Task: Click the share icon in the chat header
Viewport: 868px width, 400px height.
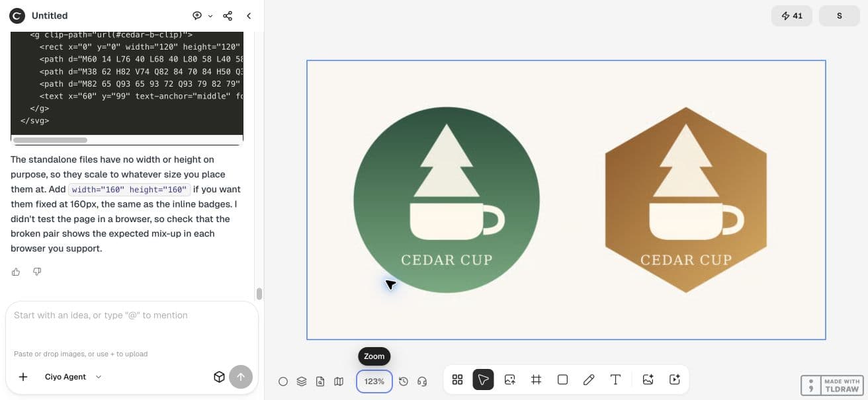Action: [228, 15]
